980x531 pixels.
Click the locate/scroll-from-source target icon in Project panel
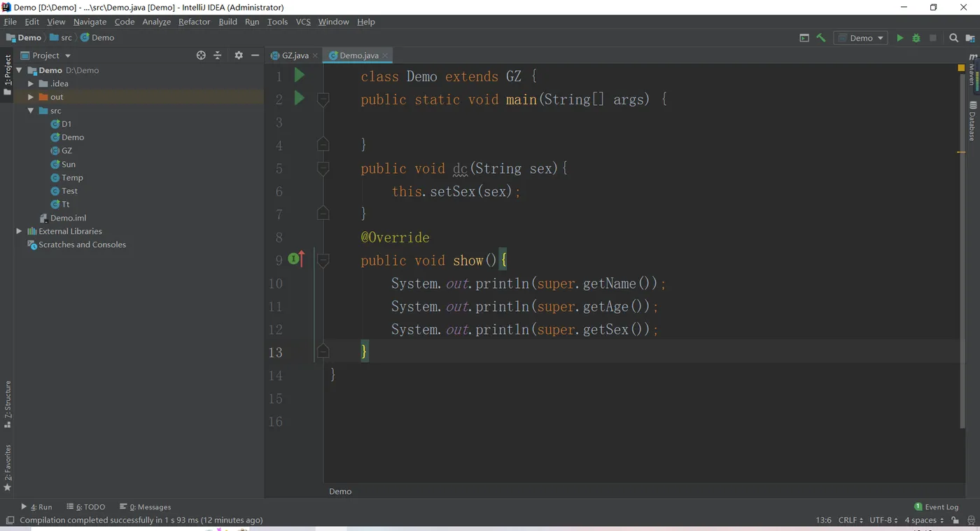point(201,55)
